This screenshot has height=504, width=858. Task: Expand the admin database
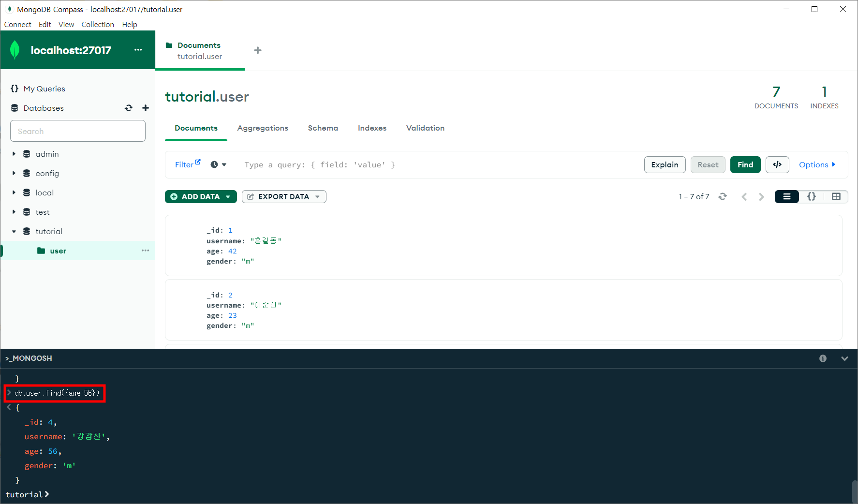(14, 154)
